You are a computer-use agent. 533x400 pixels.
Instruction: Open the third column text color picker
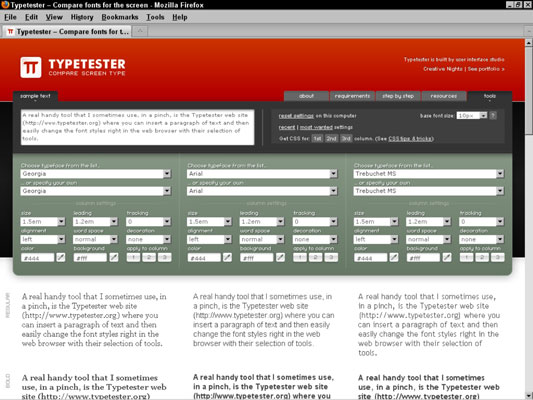pyautogui.click(x=394, y=258)
